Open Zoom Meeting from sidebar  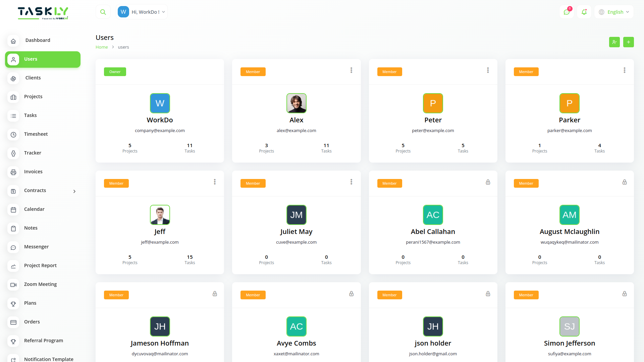pyautogui.click(x=40, y=284)
